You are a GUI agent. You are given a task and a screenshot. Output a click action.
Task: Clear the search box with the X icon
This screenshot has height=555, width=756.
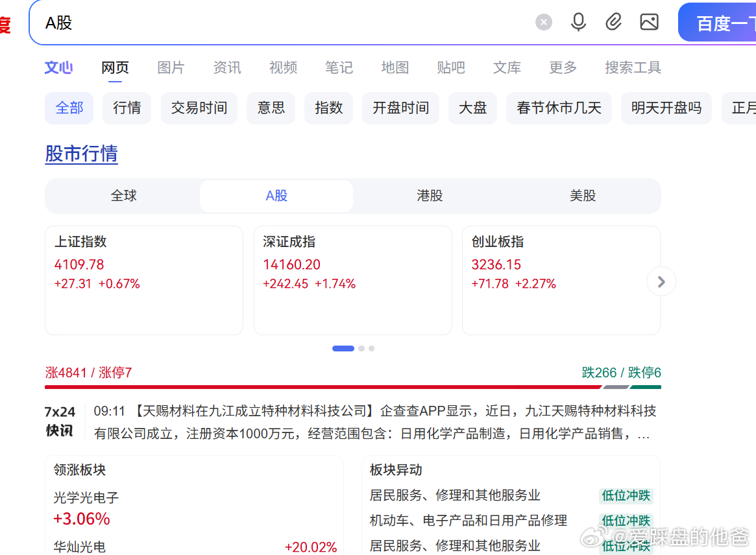(543, 22)
